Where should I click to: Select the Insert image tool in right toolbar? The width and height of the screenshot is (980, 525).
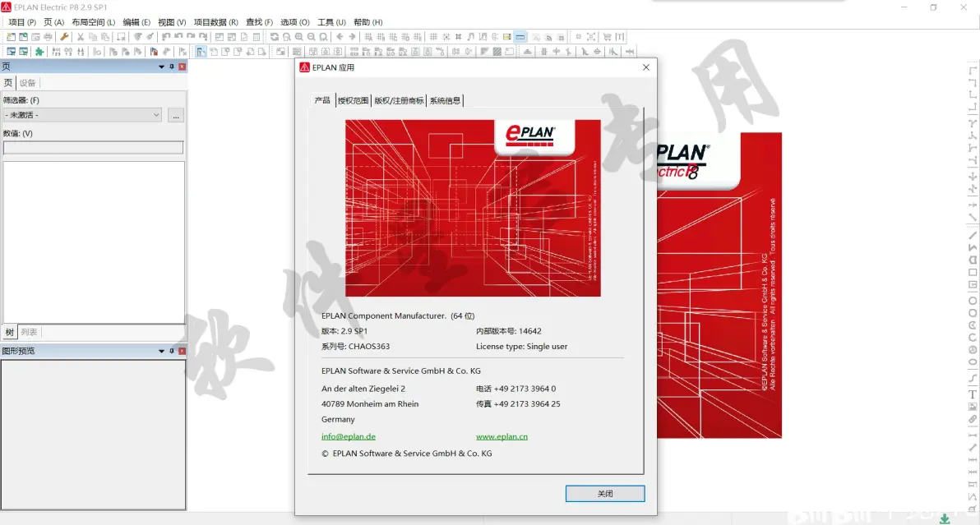(973, 407)
